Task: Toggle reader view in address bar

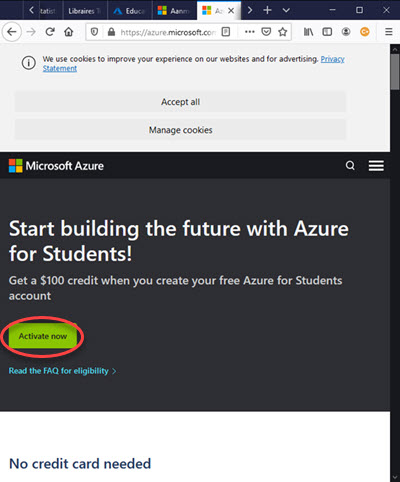Action: (x=226, y=32)
